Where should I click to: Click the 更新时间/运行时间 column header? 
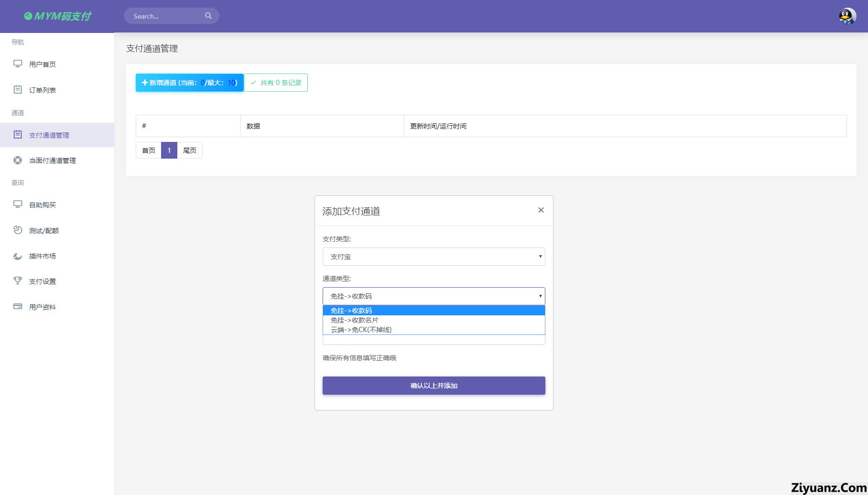coord(625,126)
